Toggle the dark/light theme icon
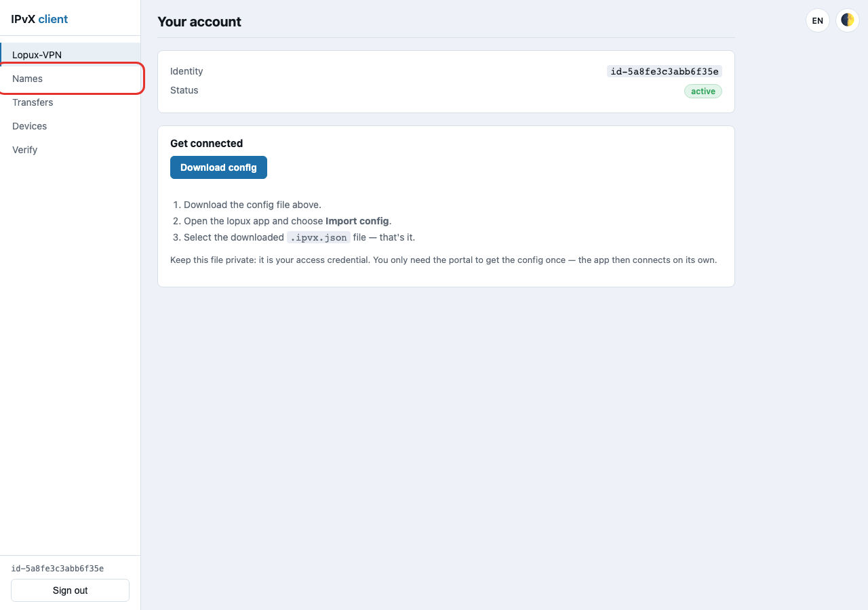 848,20
